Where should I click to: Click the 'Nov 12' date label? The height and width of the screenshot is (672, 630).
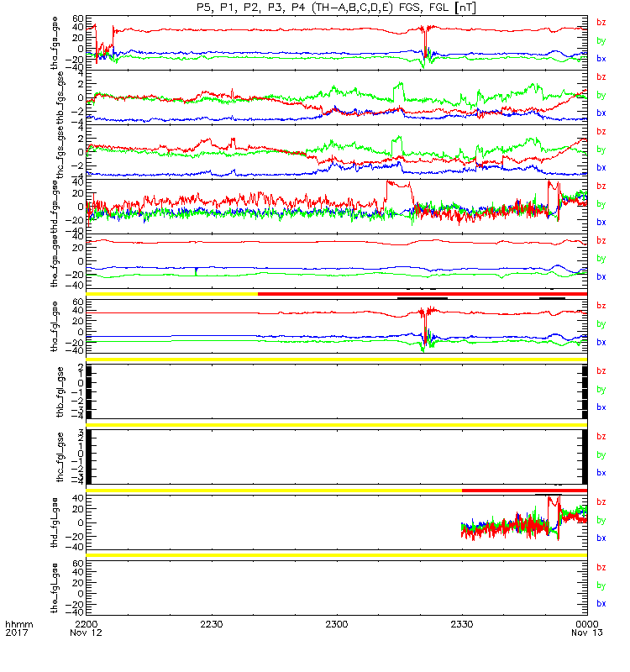(87, 633)
